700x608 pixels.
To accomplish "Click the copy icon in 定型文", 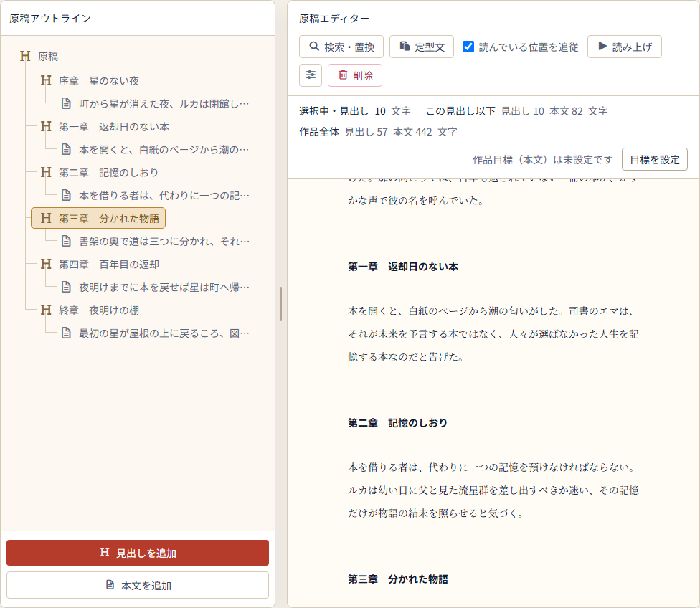I will (405, 47).
